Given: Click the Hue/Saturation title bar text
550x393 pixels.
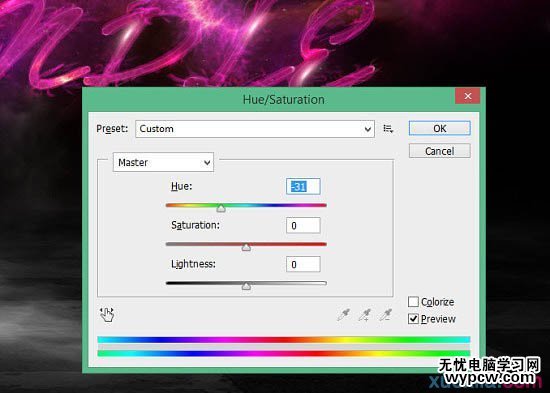Looking at the screenshot, I should pos(283,100).
